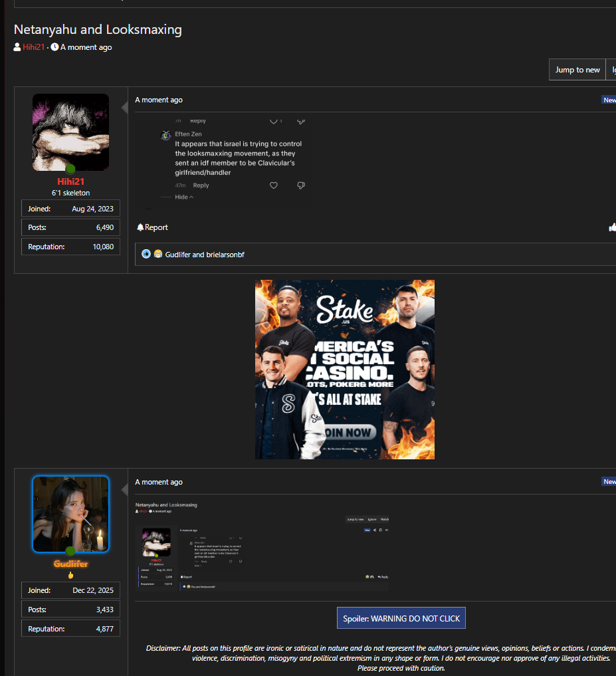
Task: Click the thread author link Hihi21 under title
Action: click(x=34, y=47)
